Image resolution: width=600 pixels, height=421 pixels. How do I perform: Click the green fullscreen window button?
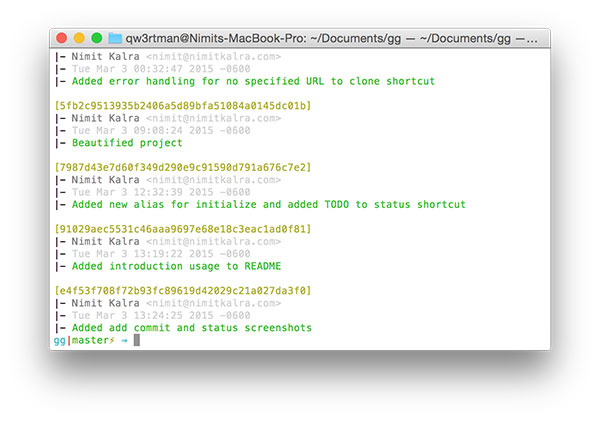coord(96,38)
